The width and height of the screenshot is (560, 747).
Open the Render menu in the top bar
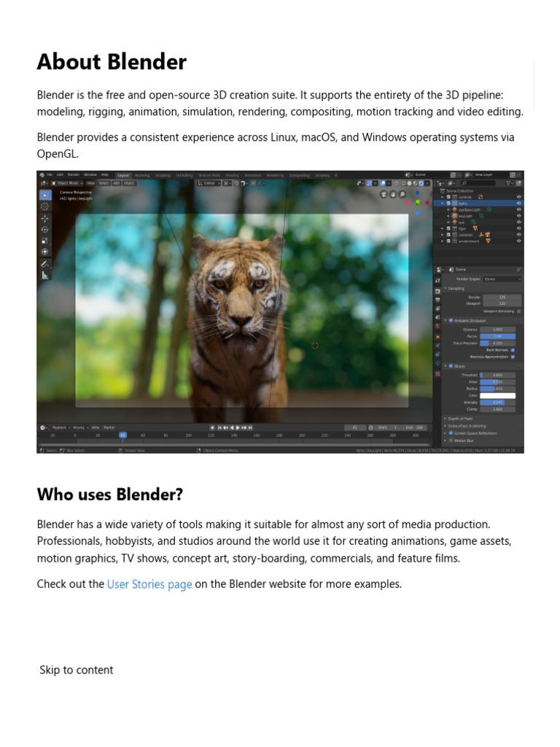(x=74, y=175)
